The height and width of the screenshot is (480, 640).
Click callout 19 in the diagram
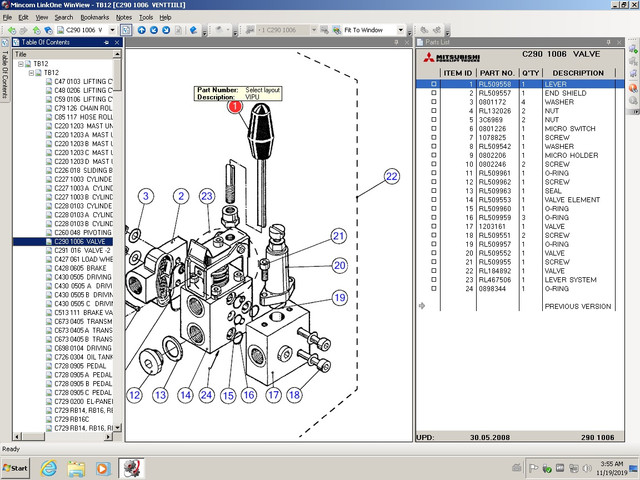tap(340, 298)
